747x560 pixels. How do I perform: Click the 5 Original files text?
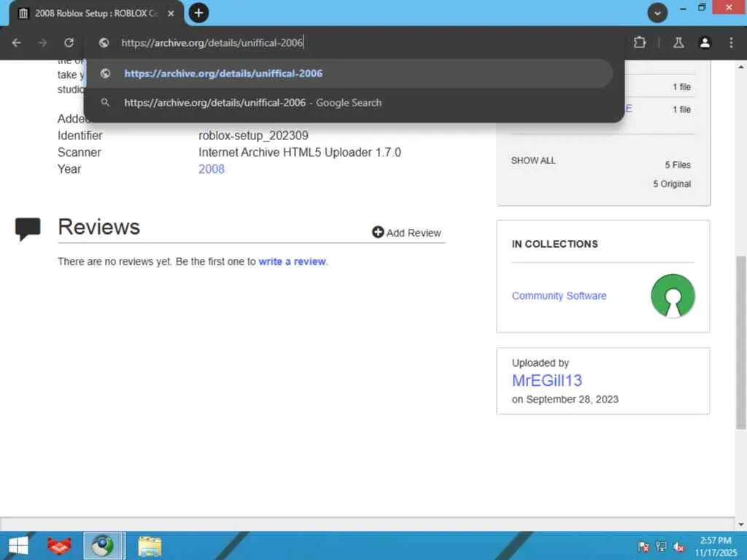click(672, 184)
